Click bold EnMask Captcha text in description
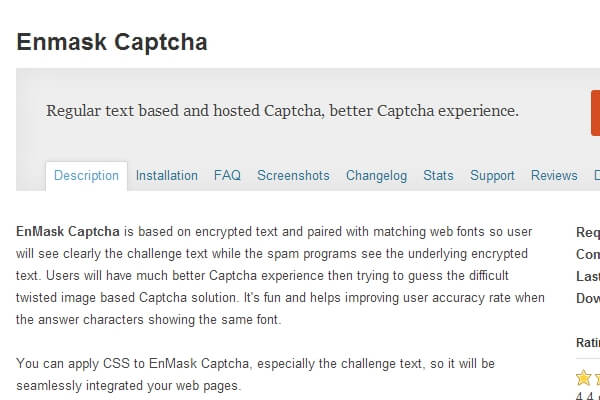The height and width of the screenshot is (400, 600). pyautogui.click(x=67, y=232)
